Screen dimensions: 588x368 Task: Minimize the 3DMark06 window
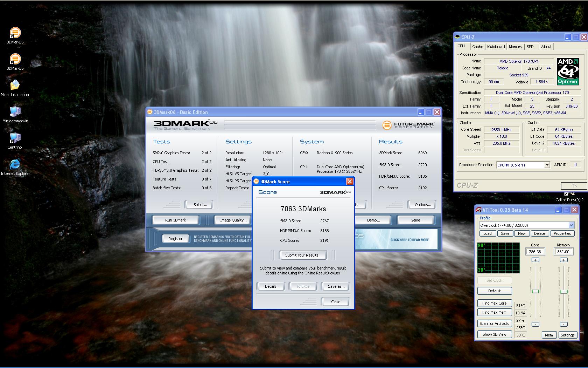421,112
